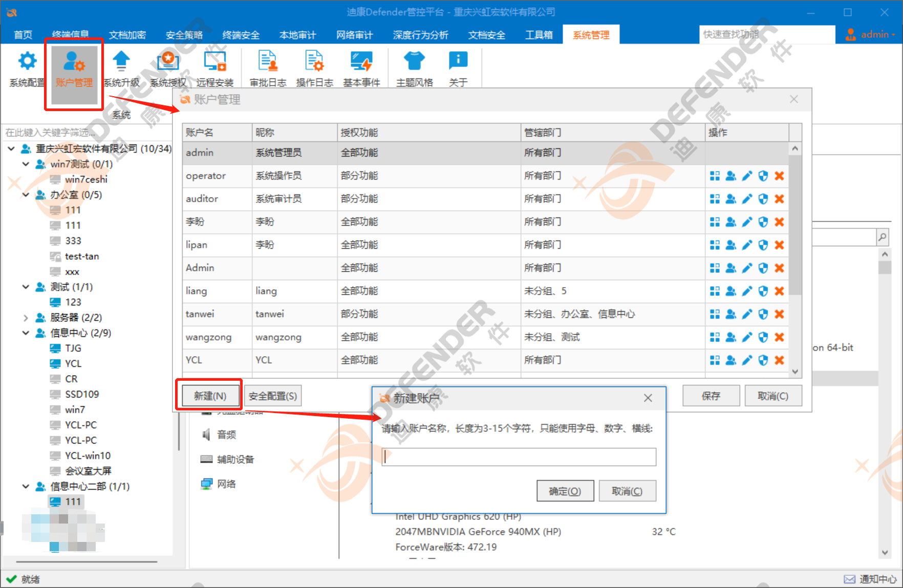The image size is (903, 588).
Task: Select 音频 item in device list
Action: click(x=226, y=434)
